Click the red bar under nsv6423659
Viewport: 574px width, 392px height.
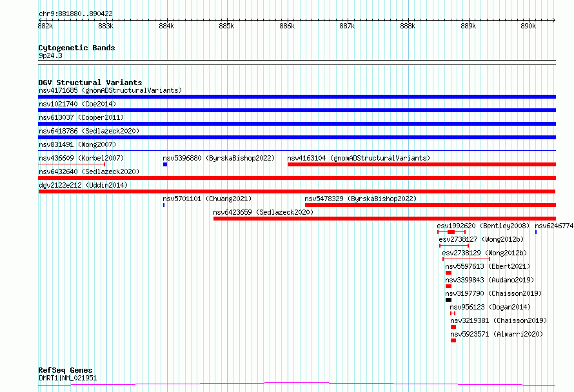point(385,219)
